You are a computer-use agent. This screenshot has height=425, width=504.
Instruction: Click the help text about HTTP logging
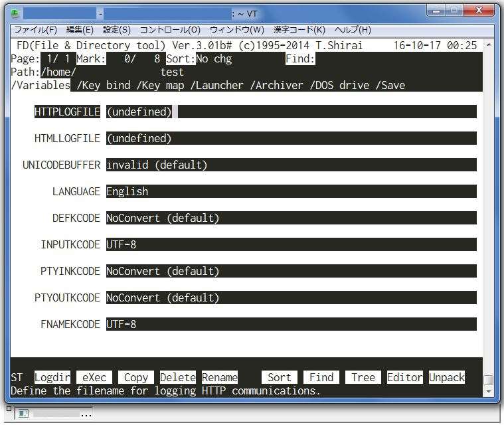pyautogui.click(x=165, y=390)
